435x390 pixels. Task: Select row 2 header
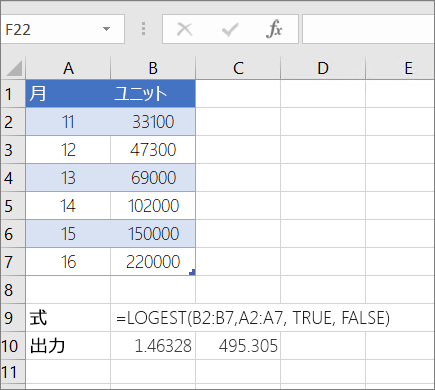[x=13, y=122]
